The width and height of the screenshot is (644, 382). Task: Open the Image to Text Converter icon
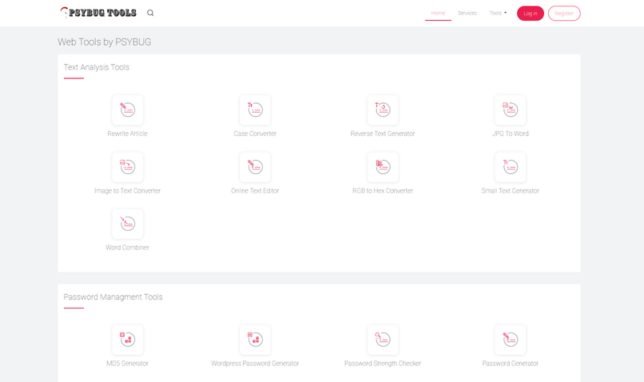pos(127,167)
